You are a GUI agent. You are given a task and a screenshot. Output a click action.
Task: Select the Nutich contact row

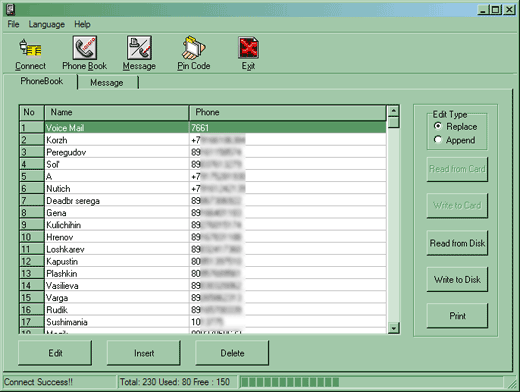tap(203, 189)
